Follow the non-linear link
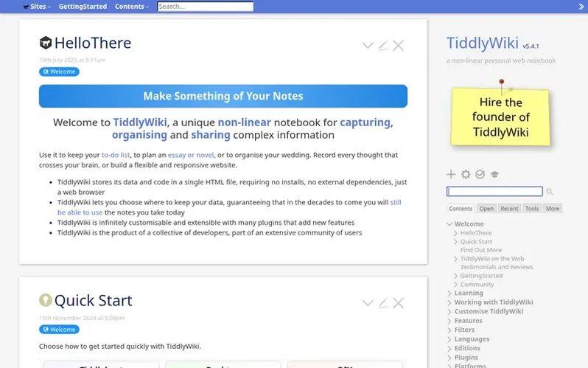Screen dimensions: 588x368 point(244,122)
